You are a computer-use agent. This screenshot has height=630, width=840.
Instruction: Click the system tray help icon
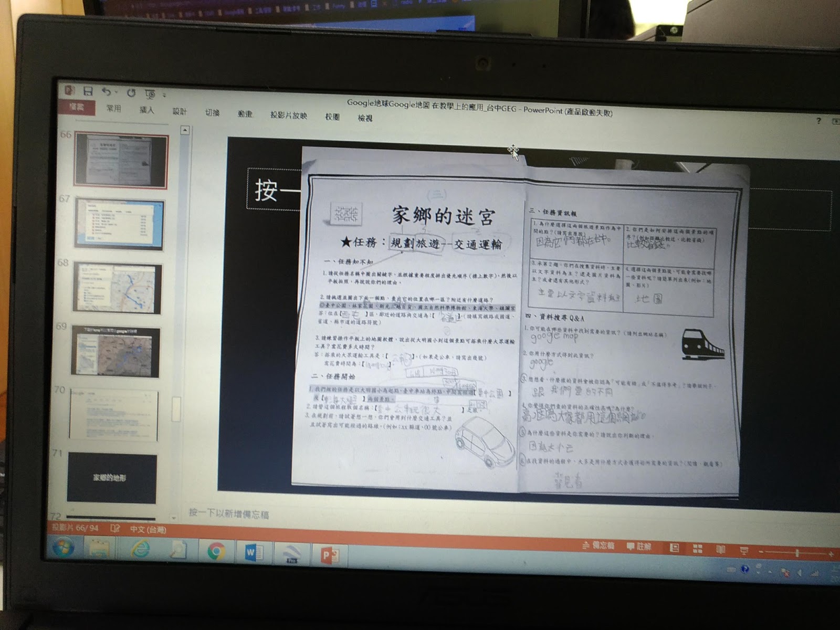744,570
